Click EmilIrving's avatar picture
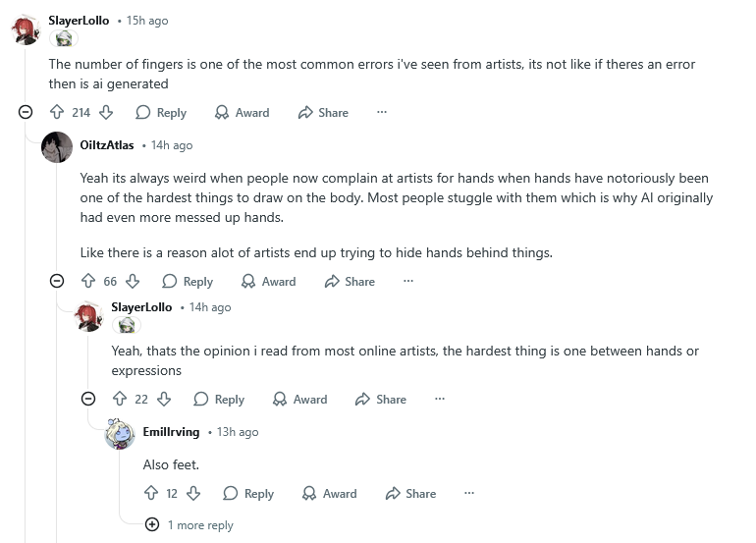Image resolution: width=756 pixels, height=543 pixels. 120,432
